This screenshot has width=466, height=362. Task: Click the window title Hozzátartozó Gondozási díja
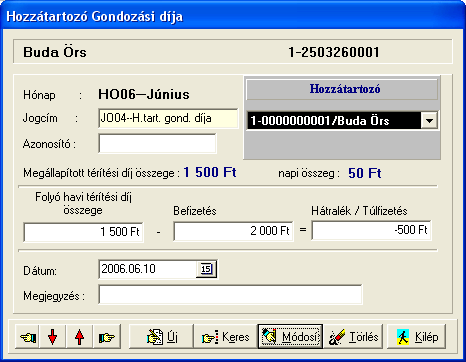pyautogui.click(x=95, y=17)
